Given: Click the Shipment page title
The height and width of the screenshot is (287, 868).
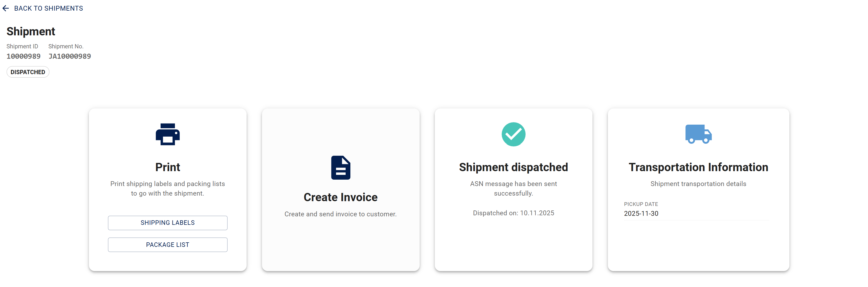Looking at the screenshot, I should pyautogui.click(x=31, y=31).
